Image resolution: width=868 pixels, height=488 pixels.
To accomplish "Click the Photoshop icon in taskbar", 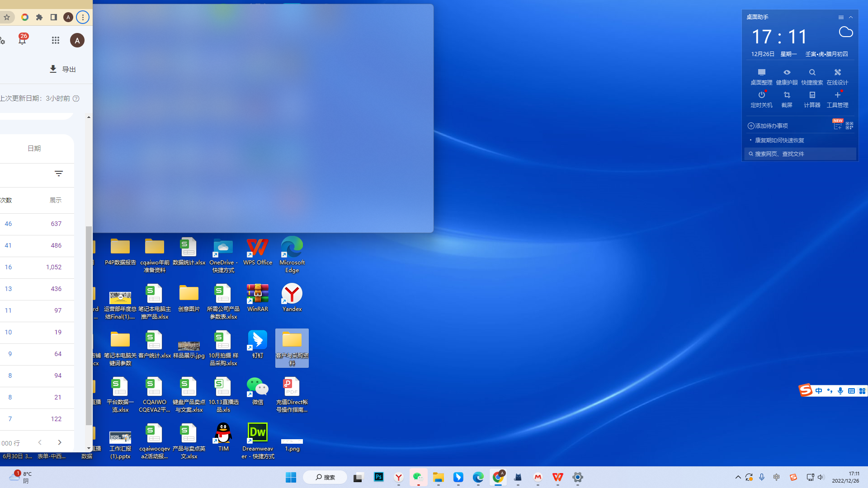I will click(379, 477).
